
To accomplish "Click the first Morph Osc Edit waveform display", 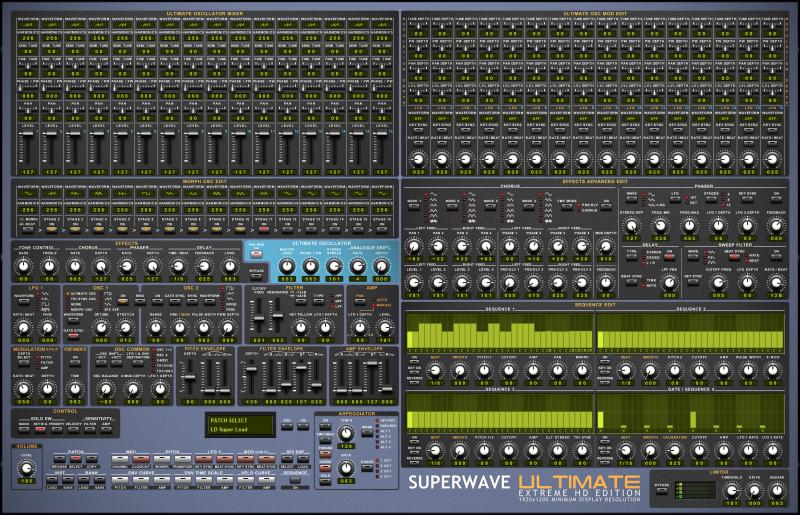I will [x=28, y=193].
